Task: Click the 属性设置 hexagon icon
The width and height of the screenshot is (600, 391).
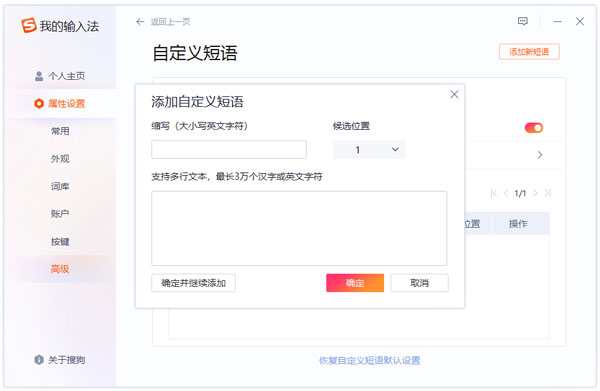Action: coord(39,103)
